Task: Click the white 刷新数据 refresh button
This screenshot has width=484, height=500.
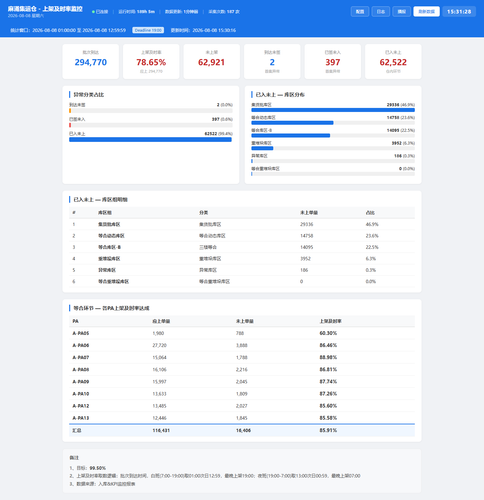Action: point(426,11)
